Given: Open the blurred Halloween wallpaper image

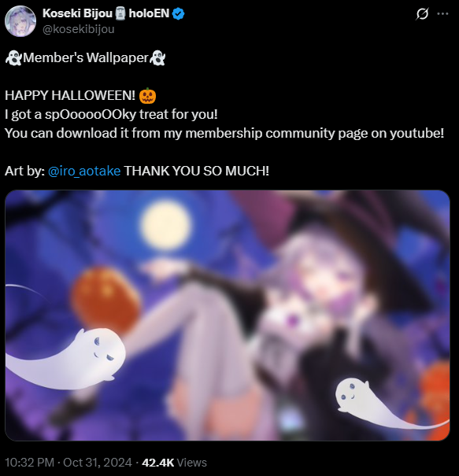Looking at the screenshot, I should tap(228, 315).
